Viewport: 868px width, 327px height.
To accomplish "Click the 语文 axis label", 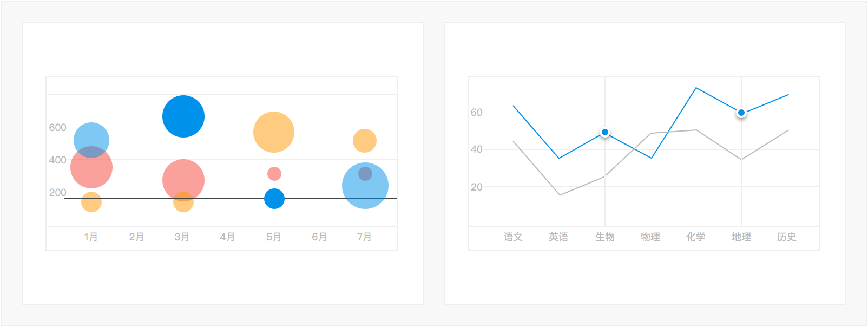I will coord(513,237).
